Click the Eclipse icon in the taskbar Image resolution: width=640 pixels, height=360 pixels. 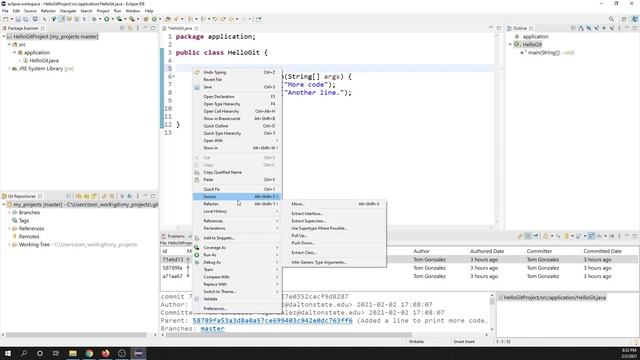(x=138, y=353)
